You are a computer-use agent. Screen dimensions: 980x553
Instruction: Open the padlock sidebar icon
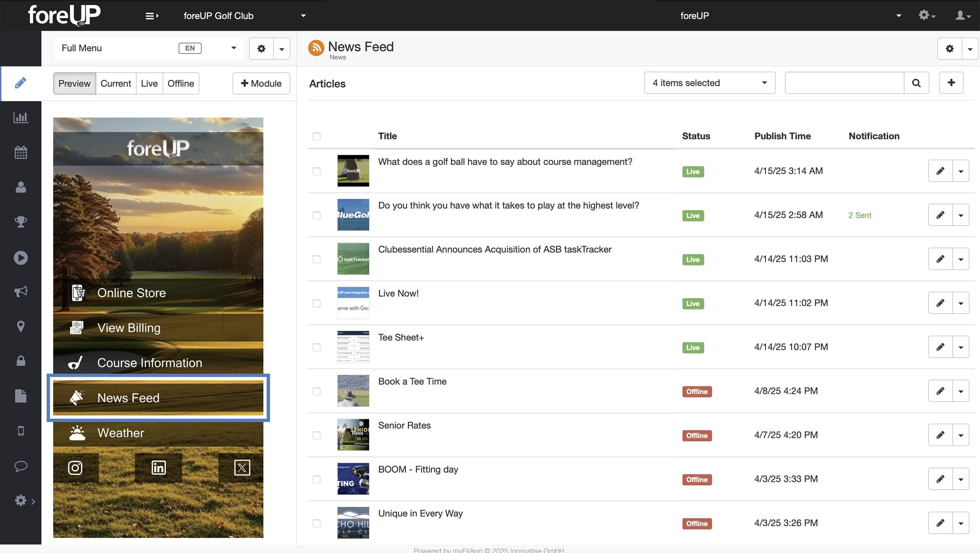pyautogui.click(x=21, y=361)
